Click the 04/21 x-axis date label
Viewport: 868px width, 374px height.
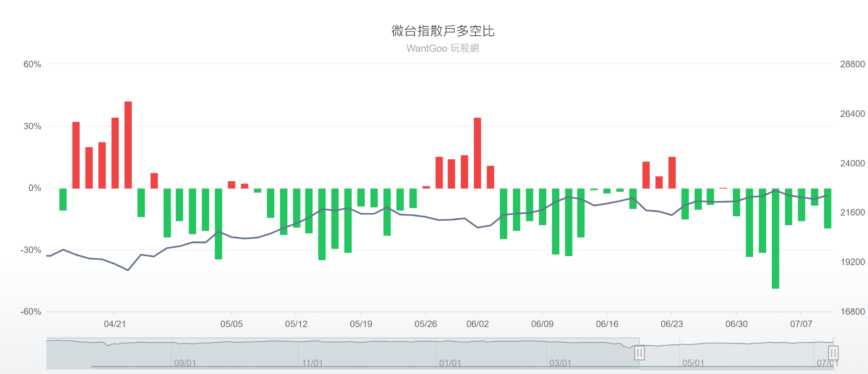[x=114, y=324]
